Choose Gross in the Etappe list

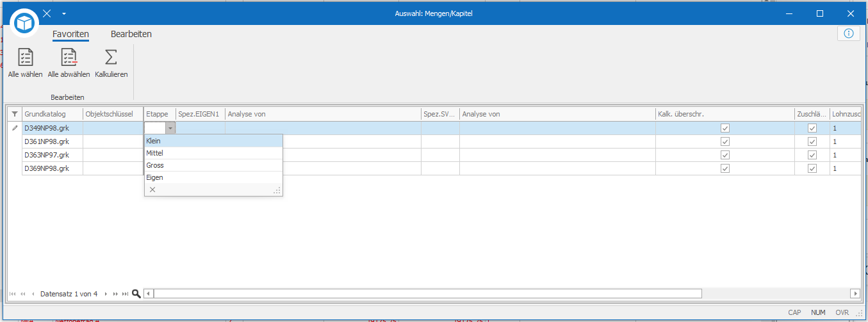(x=155, y=165)
